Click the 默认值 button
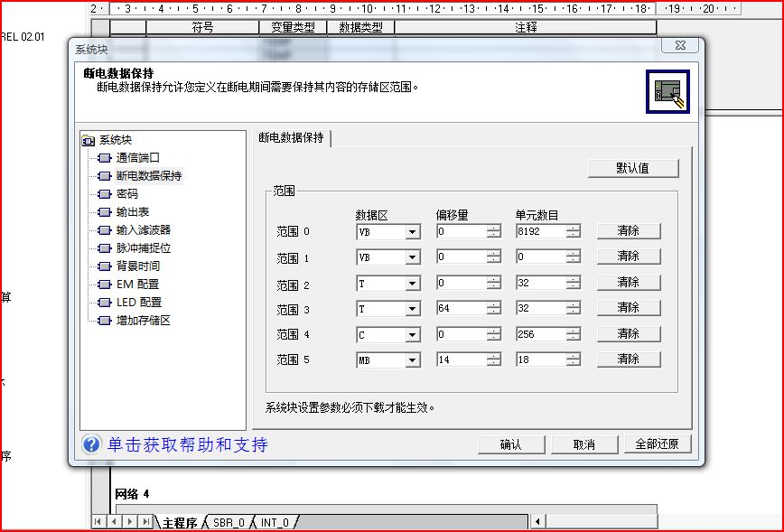 (x=632, y=168)
